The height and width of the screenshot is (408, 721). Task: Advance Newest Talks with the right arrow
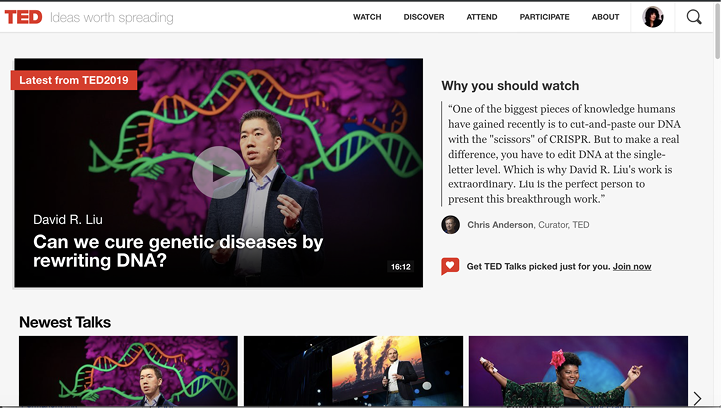click(697, 398)
